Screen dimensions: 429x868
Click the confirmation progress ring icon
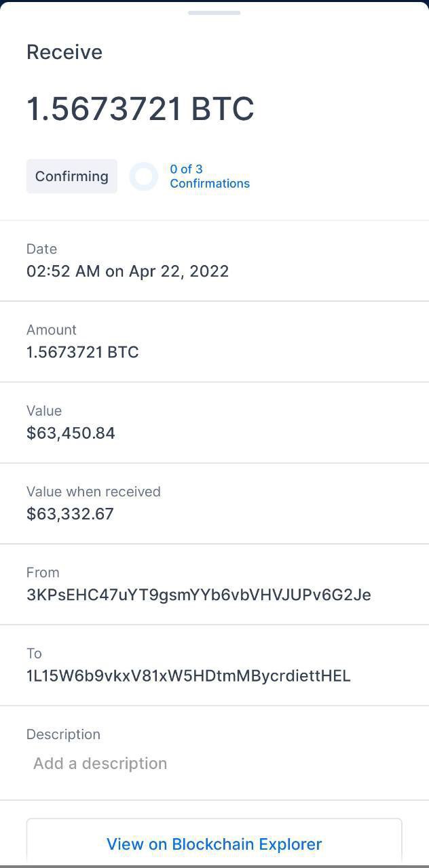(x=144, y=176)
